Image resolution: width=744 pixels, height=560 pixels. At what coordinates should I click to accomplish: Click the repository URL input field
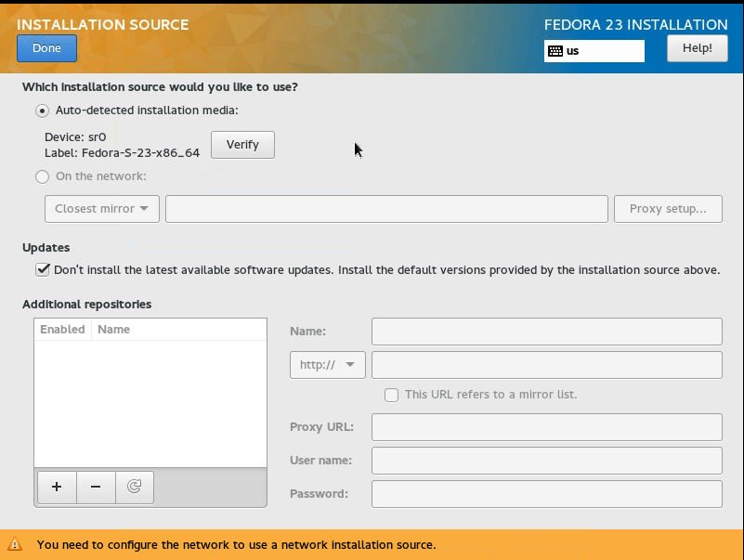[x=546, y=365]
